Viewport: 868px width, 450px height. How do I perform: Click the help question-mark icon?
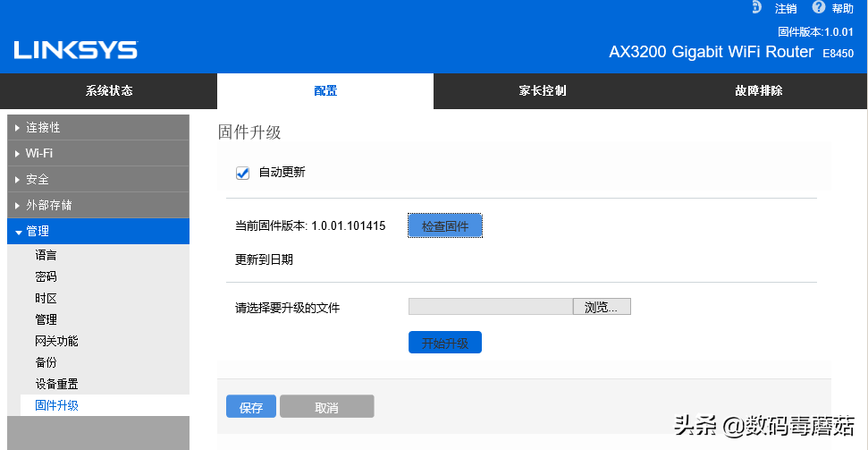click(819, 7)
